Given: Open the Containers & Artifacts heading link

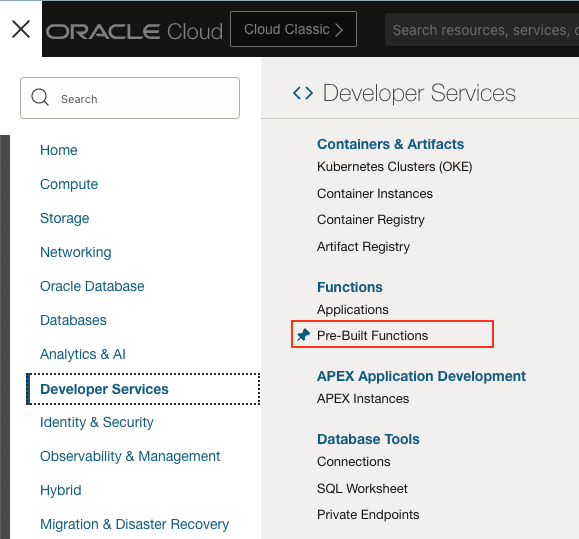Looking at the screenshot, I should 390,144.
